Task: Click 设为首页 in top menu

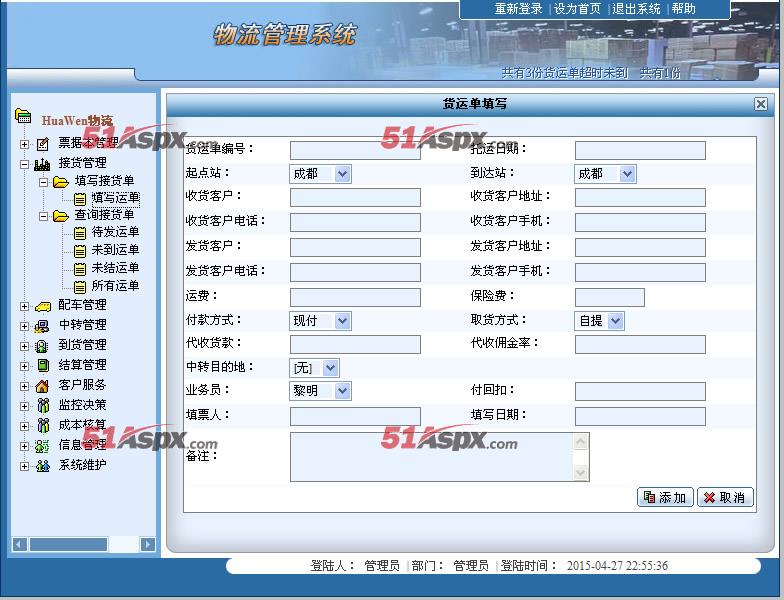Action: [x=577, y=9]
